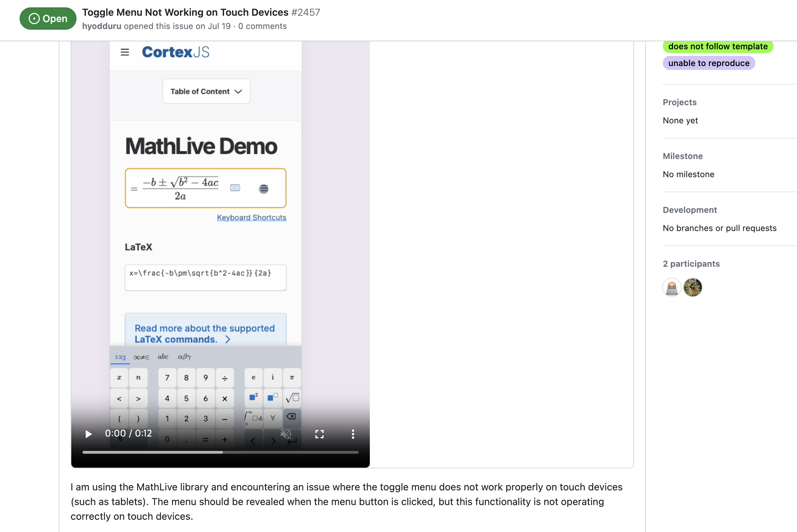Click the video progress bar
Image resolution: width=797 pixels, height=532 pixels.
click(220, 452)
